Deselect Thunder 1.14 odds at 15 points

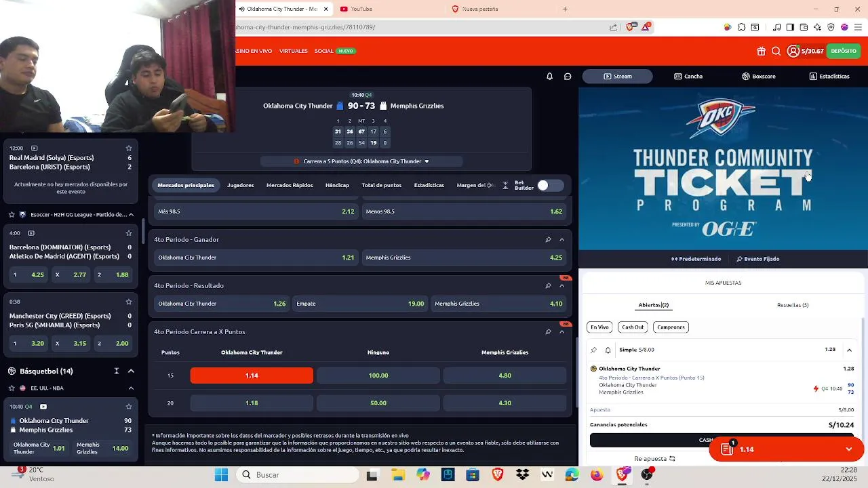(x=252, y=375)
